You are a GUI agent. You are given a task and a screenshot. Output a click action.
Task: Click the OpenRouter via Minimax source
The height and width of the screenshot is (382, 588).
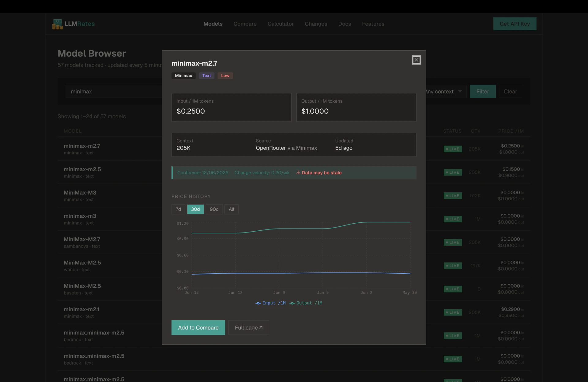286,148
